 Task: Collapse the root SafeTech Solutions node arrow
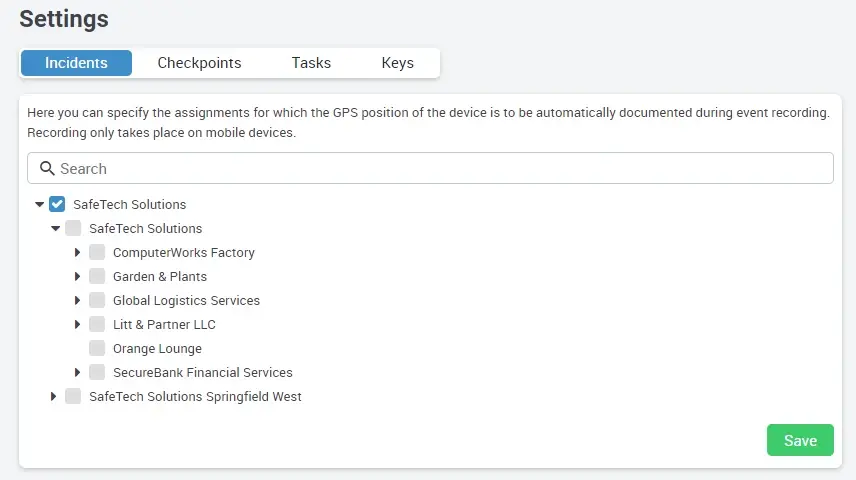tap(39, 204)
